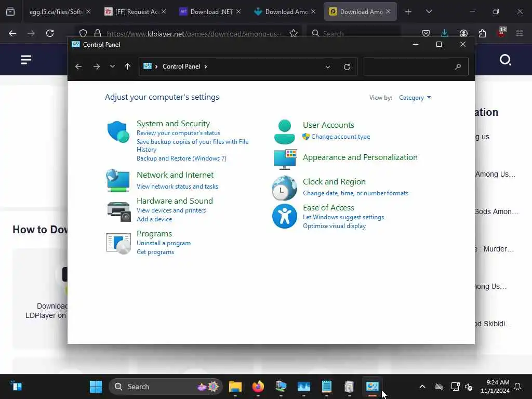Switch to fourth Download Among tab
This screenshot has width=532, height=399.
coord(285,12)
